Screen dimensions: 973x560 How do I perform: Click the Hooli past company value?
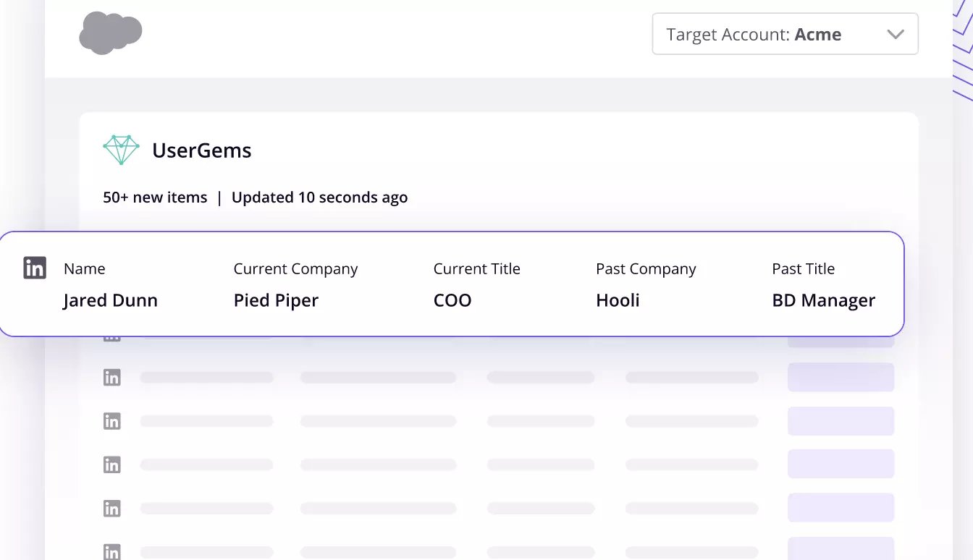pos(618,300)
